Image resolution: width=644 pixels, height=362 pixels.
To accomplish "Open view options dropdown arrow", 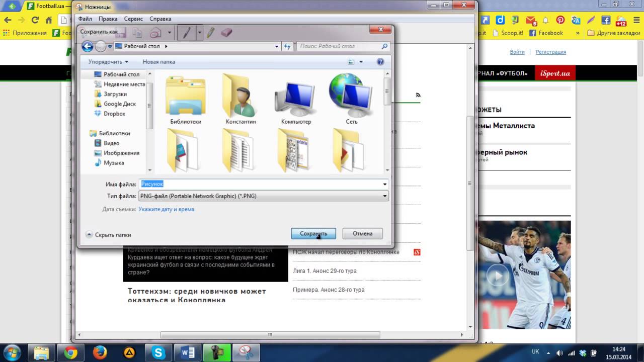I will tap(361, 62).
